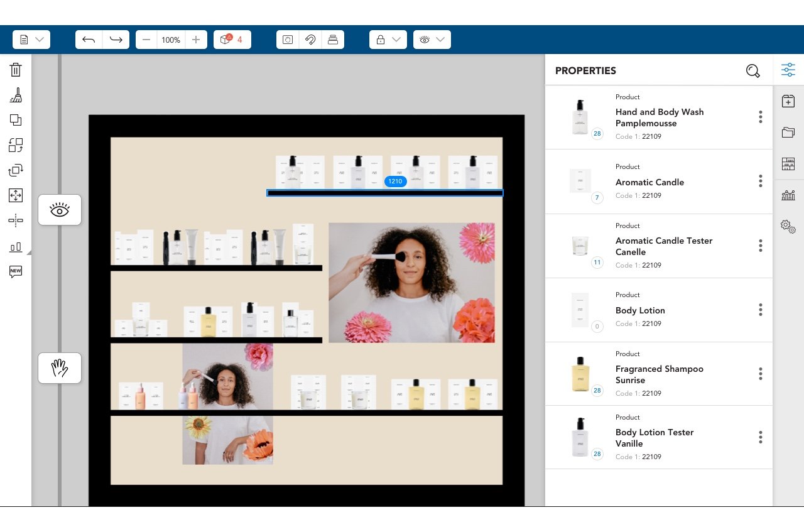Screen dimensions: 804x532
Task: Open the shelf library panel
Action: [x=788, y=164]
